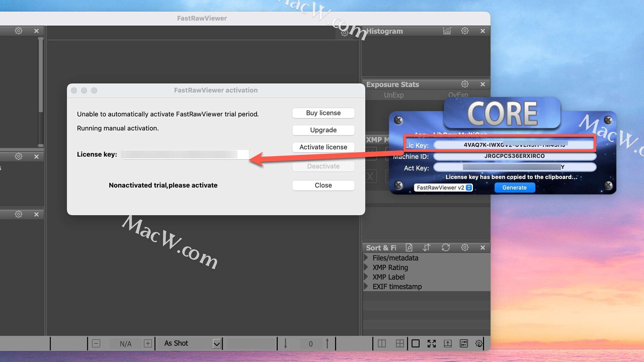The width and height of the screenshot is (644, 362).
Task: Click zoom in plus button
Action: [148, 344]
